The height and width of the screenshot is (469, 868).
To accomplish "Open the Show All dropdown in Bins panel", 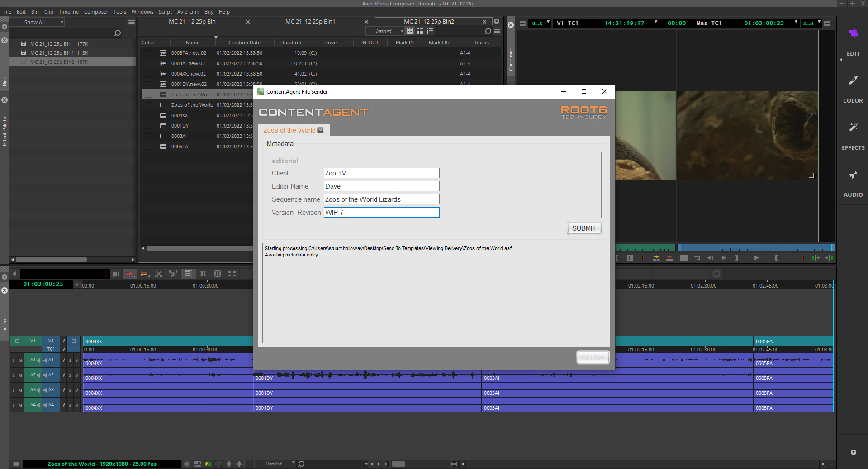I will 37,22.
